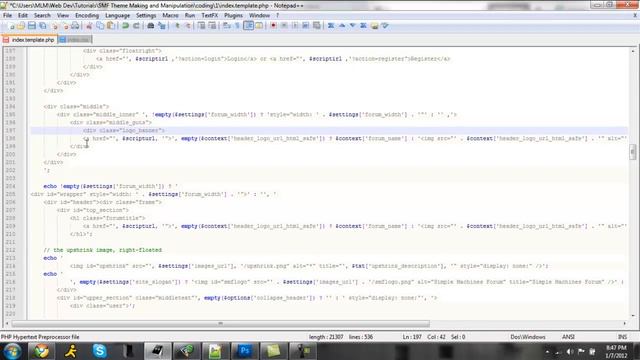
Task: Open Find dialog with binoculars icon
Action: [151, 26]
